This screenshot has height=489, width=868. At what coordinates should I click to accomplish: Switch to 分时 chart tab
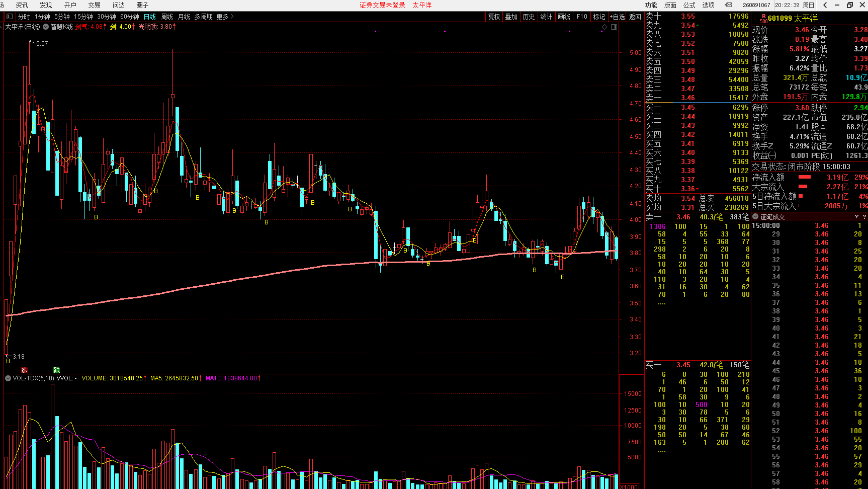pos(24,17)
